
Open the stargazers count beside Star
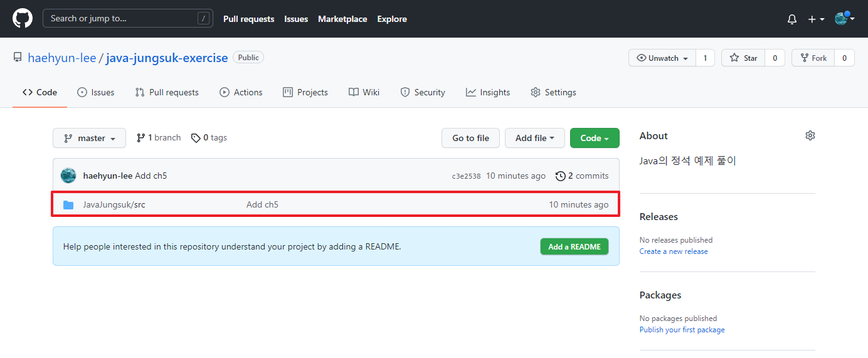pos(775,58)
